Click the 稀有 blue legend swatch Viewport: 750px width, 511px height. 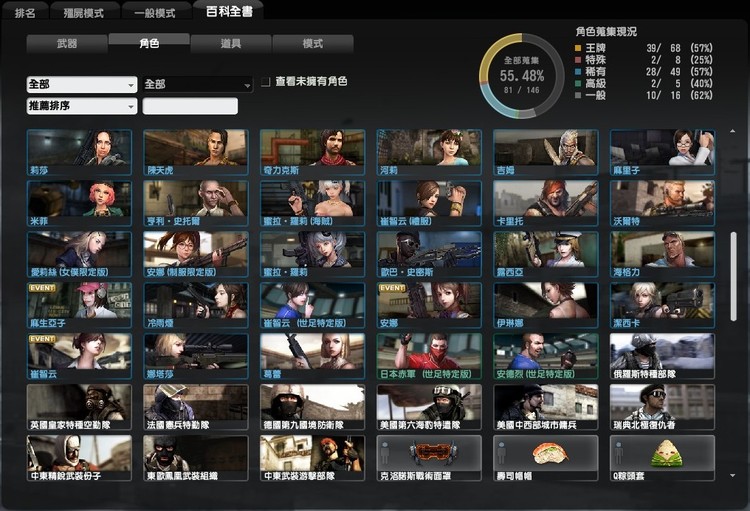(x=578, y=72)
